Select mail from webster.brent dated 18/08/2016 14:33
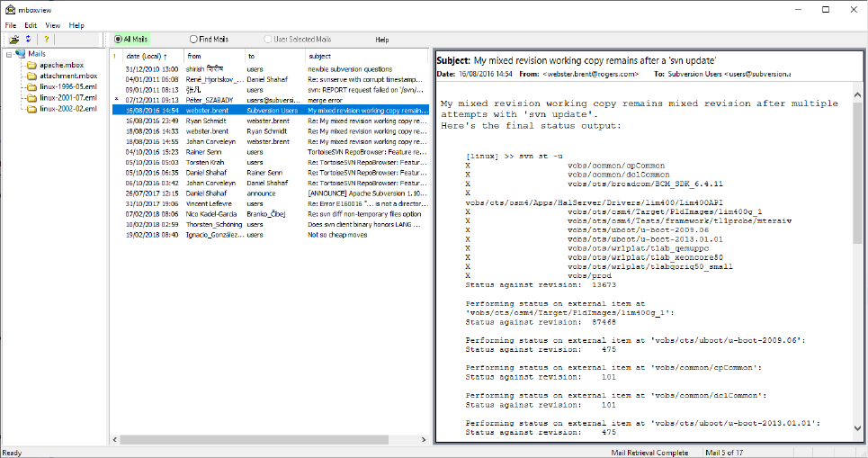 pyautogui.click(x=270, y=131)
